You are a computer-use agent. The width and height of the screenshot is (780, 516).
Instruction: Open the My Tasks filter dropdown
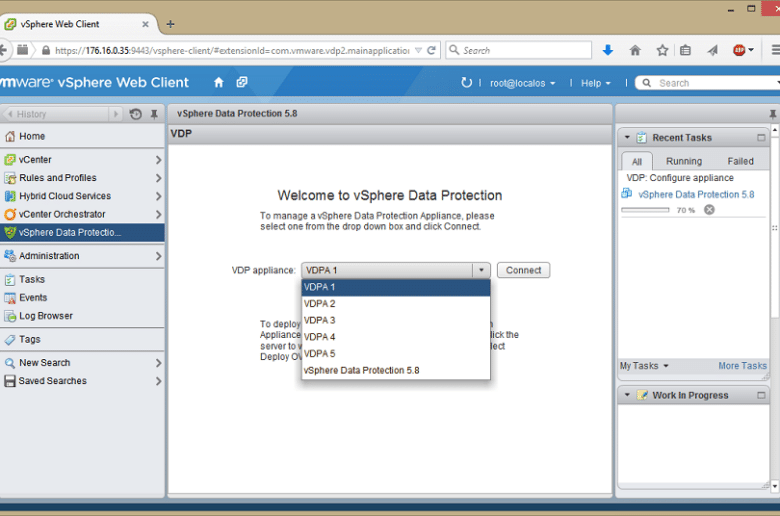tap(644, 366)
